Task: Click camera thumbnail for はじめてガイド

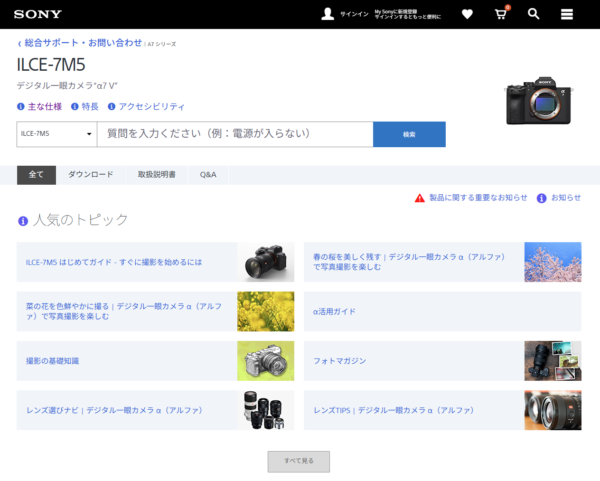Action: [x=266, y=262]
